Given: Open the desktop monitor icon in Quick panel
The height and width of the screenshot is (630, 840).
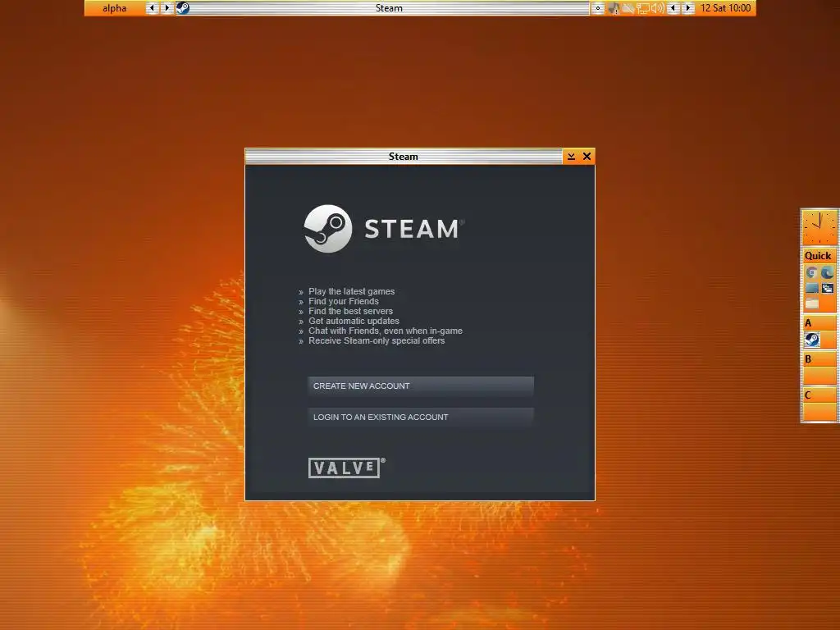Looking at the screenshot, I should click(x=811, y=288).
